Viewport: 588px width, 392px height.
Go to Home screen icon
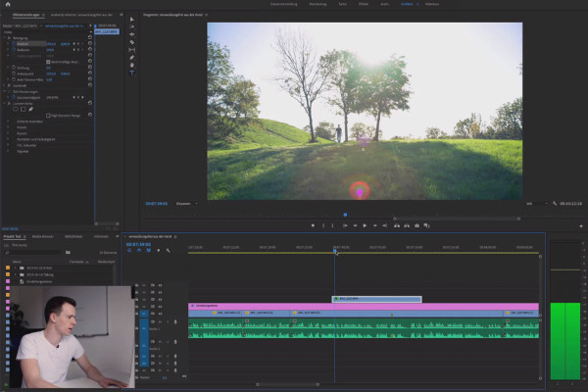tap(8, 4)
